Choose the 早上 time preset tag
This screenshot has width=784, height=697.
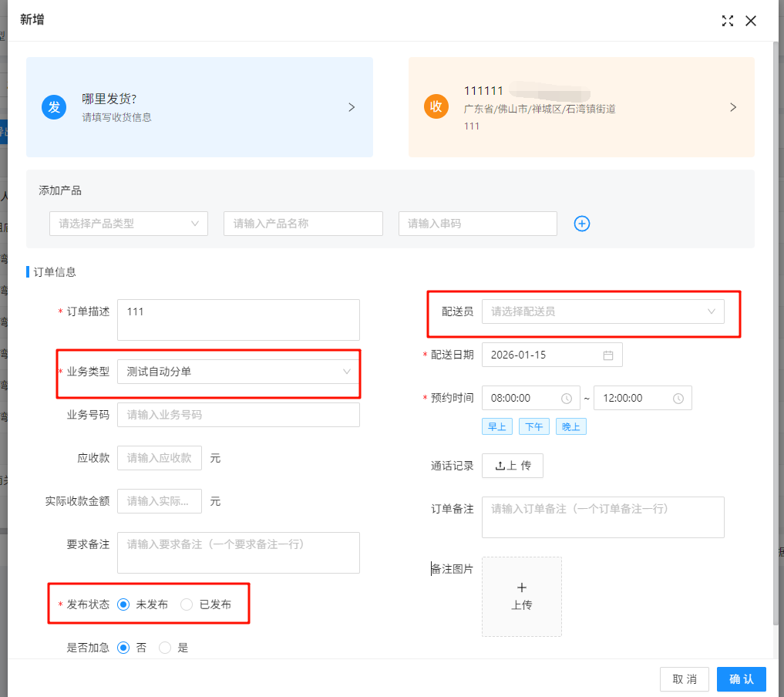[x=496, y=427]
